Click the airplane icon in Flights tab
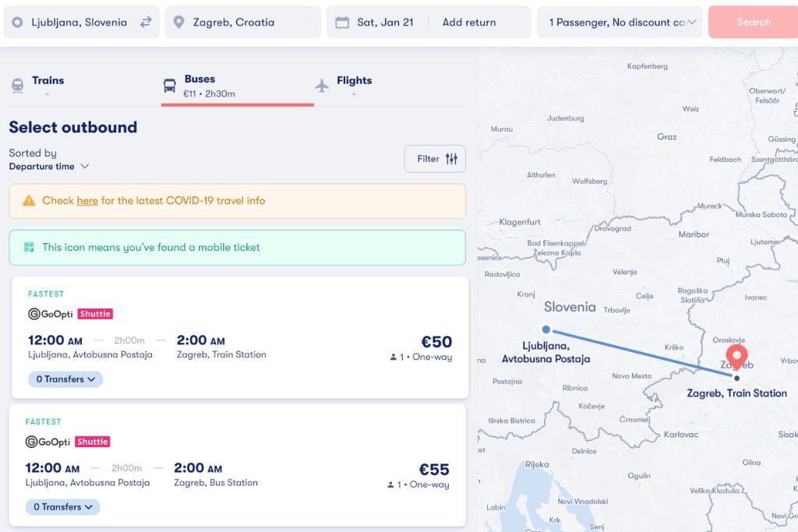This screenshot has height=532, width=798. point(322,86)
